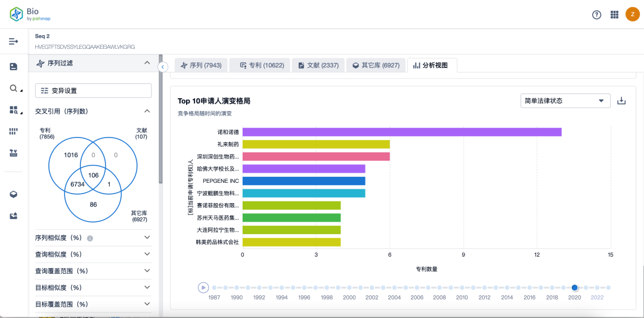Switch to the 文献 (2337) tab

click(x=318, y=65)
